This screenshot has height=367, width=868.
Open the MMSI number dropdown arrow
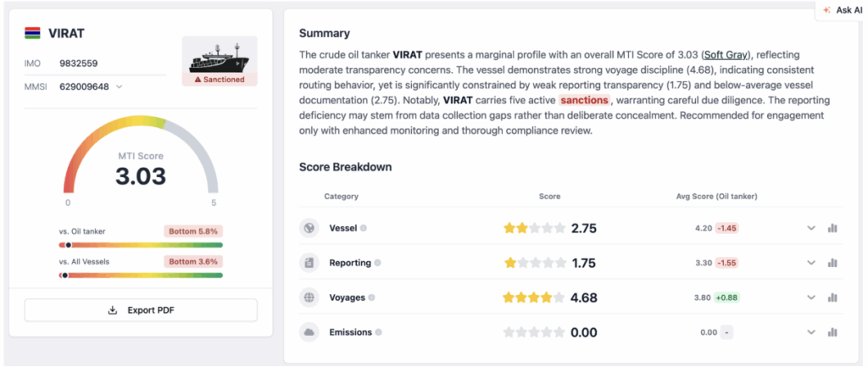(x=119, y=86)
